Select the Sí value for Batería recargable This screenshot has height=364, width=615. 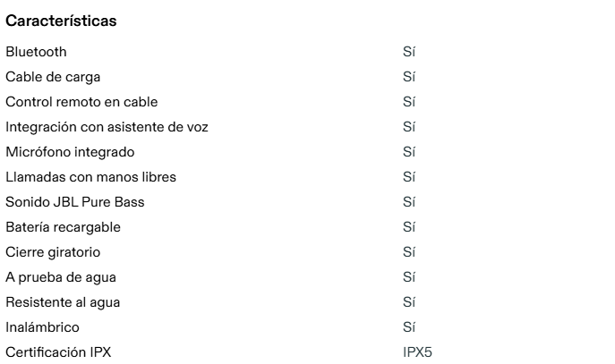coord(409,227)
